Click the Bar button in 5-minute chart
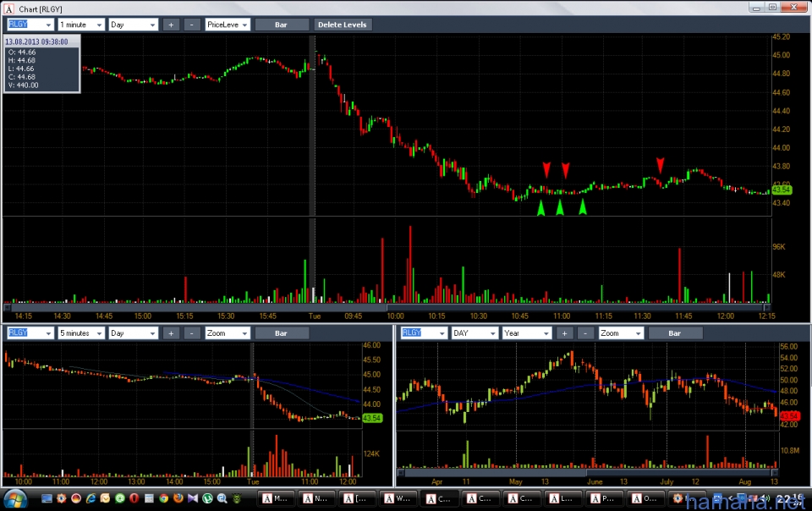The image size is (812, 511). point(281,333)
